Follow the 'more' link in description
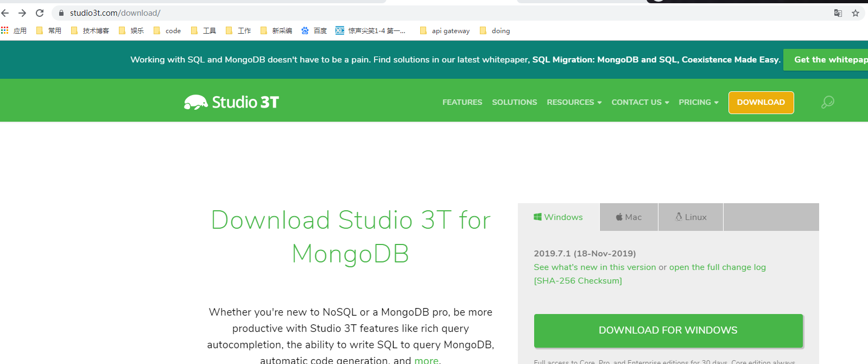The width and height of the screenshot is (868, 364). click(426, 360)
